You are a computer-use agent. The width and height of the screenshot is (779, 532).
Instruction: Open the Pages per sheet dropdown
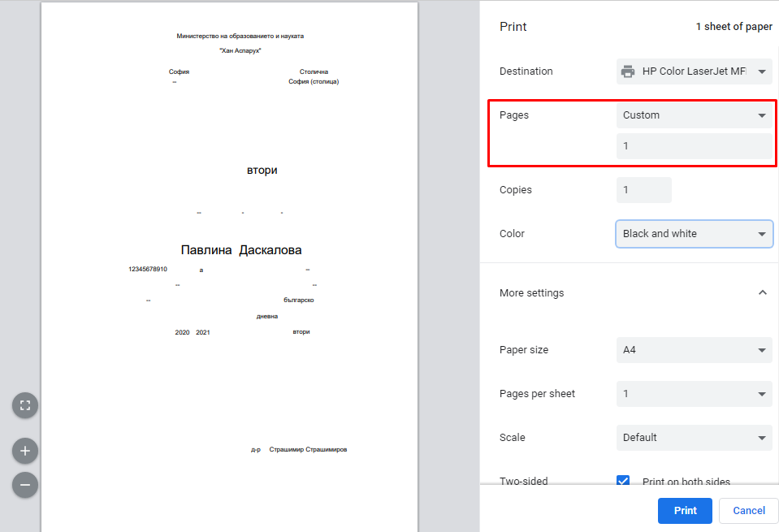(694, 394)
